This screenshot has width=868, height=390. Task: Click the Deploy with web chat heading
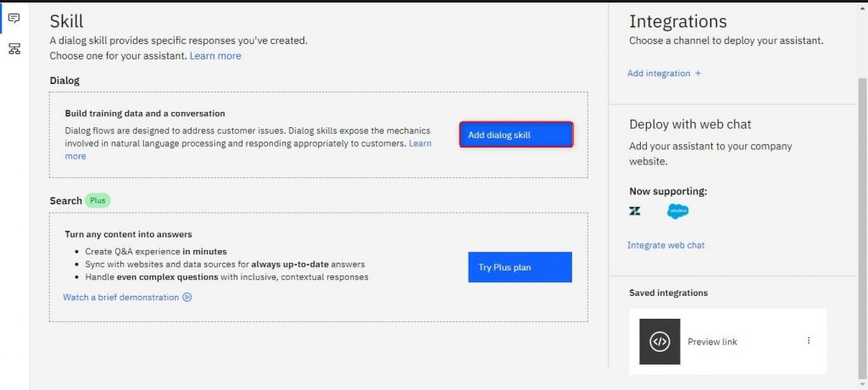click(690, 124)
